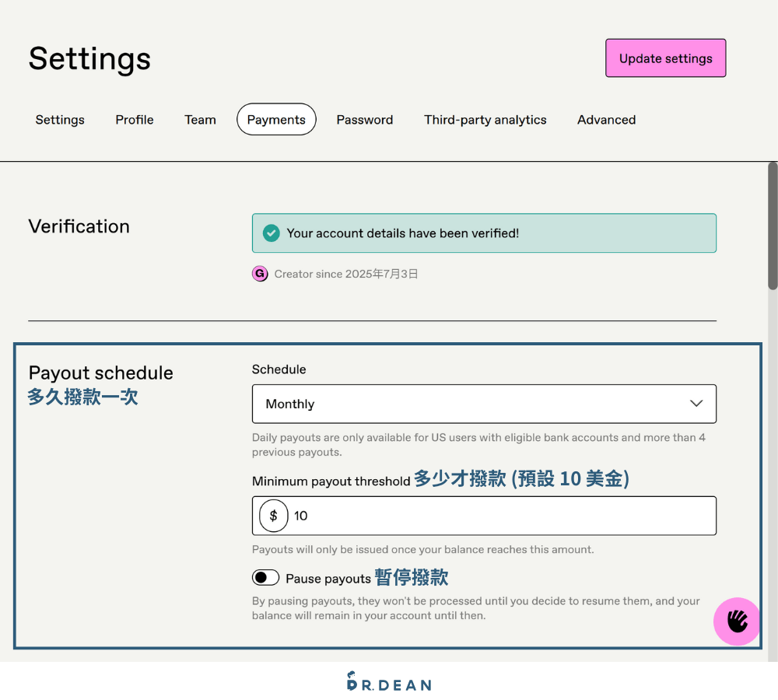The width and height of the screenshot is (778, 700).
Task: Click the pink G creator avatar icon
Action: [x=260, y=274]
